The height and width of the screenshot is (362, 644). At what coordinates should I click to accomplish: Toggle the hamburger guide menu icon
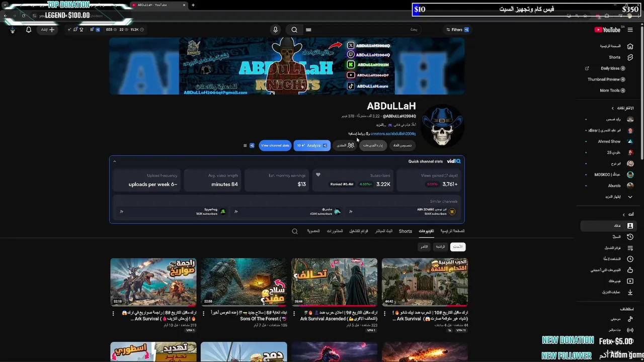click(x=630, y=30)
